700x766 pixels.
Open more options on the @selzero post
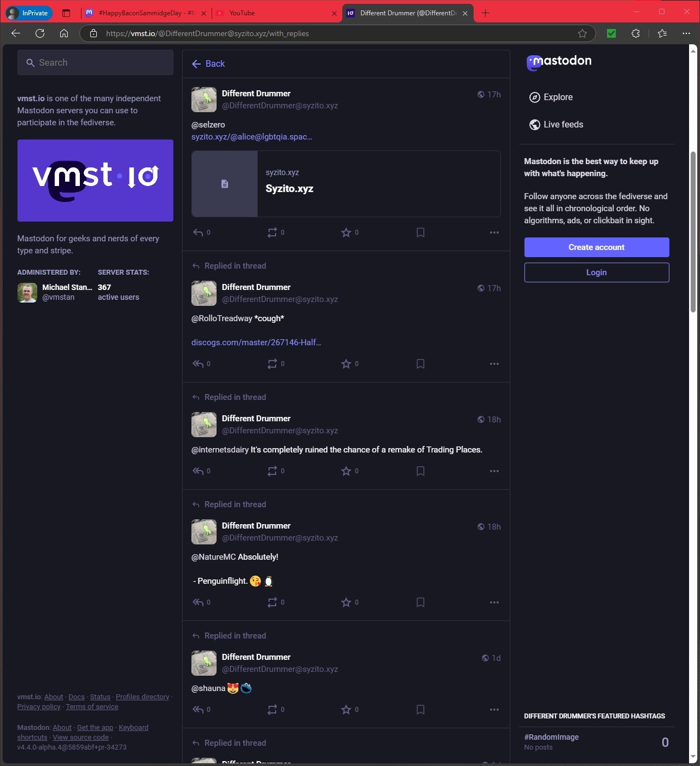[x=494, y=233]
